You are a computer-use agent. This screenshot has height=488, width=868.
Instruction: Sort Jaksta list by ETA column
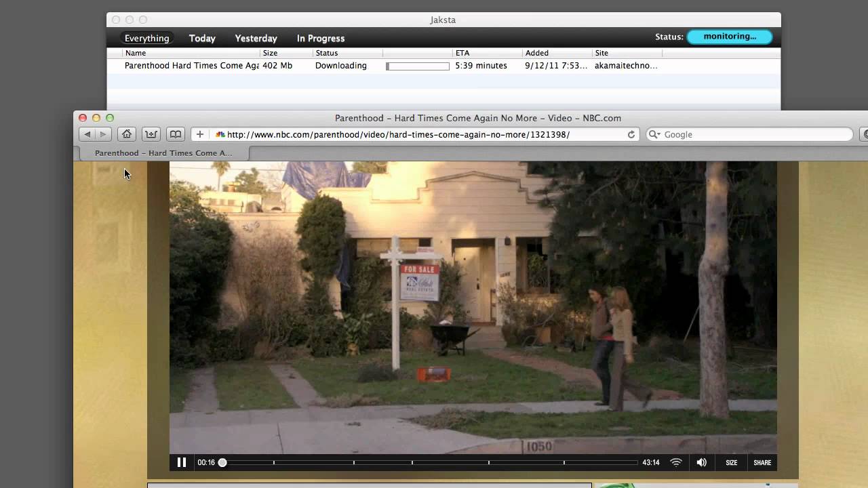pyautogui.click(x=488, y=53)
